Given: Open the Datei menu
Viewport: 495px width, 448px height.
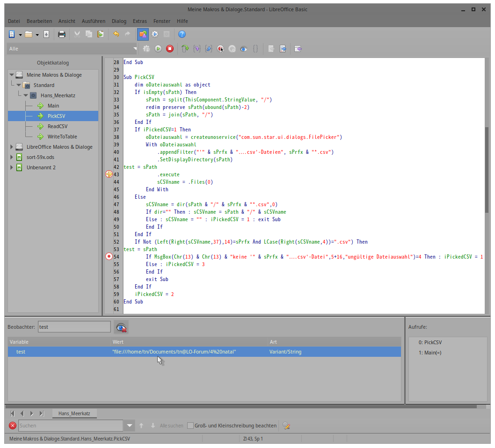Looking at the screenshot, I should (x=14, y=21).
